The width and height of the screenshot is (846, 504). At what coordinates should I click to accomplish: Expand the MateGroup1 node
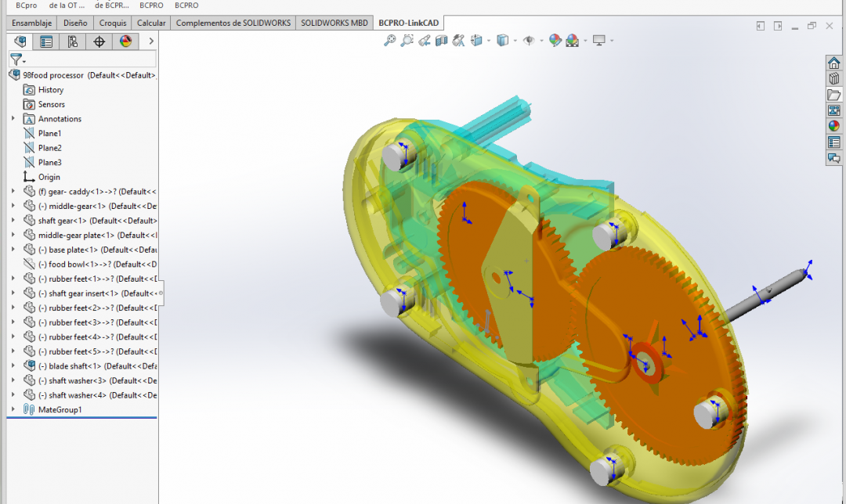pyautogui.click(x=13, y=409)
